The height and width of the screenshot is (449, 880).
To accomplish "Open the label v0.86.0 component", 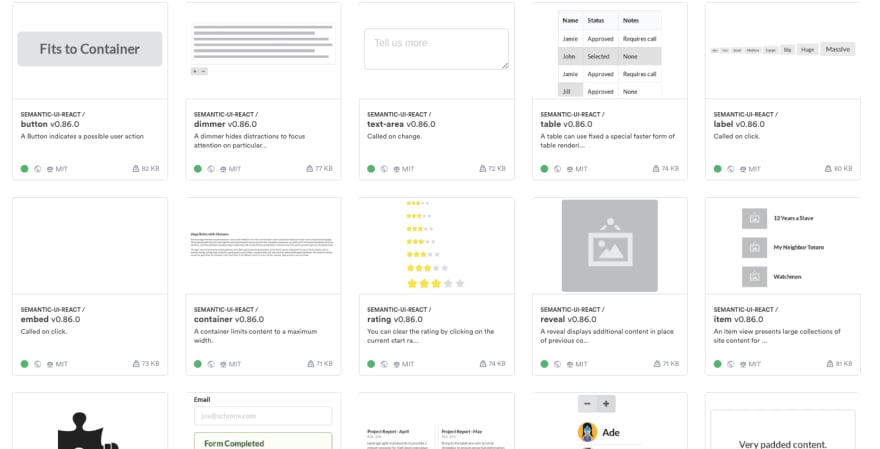I will point(739,124).
